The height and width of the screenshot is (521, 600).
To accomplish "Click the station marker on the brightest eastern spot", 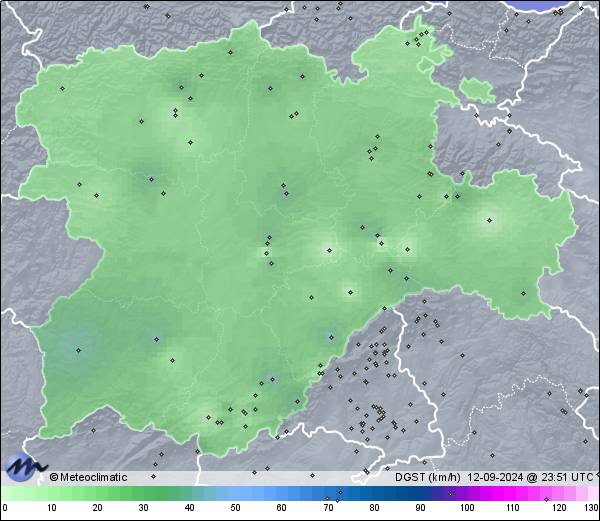I will pos(489,220).
